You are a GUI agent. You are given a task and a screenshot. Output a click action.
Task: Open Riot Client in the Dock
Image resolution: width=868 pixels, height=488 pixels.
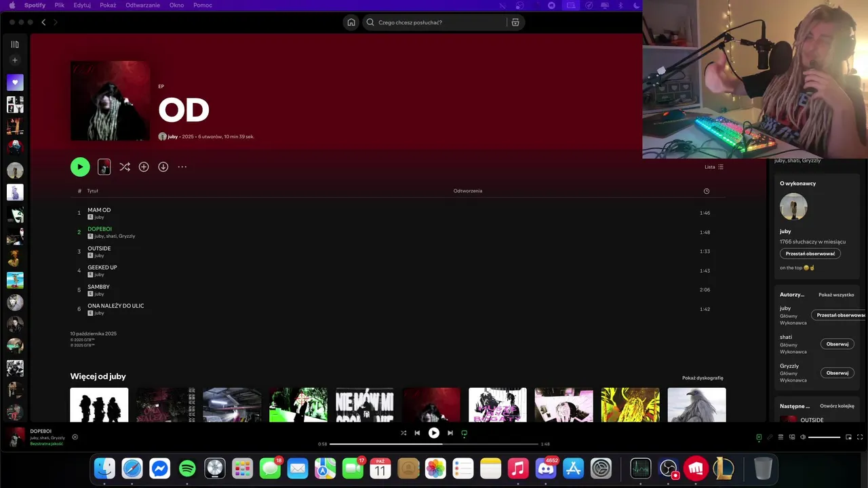point(696,468)
